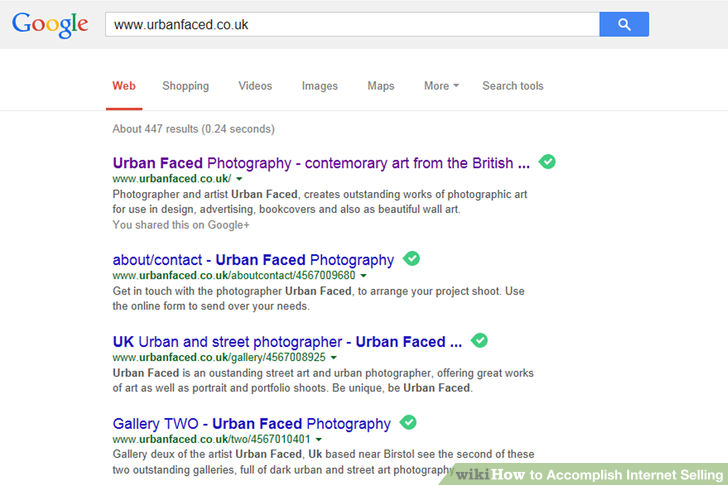Open Search tools options

point(513,86)
